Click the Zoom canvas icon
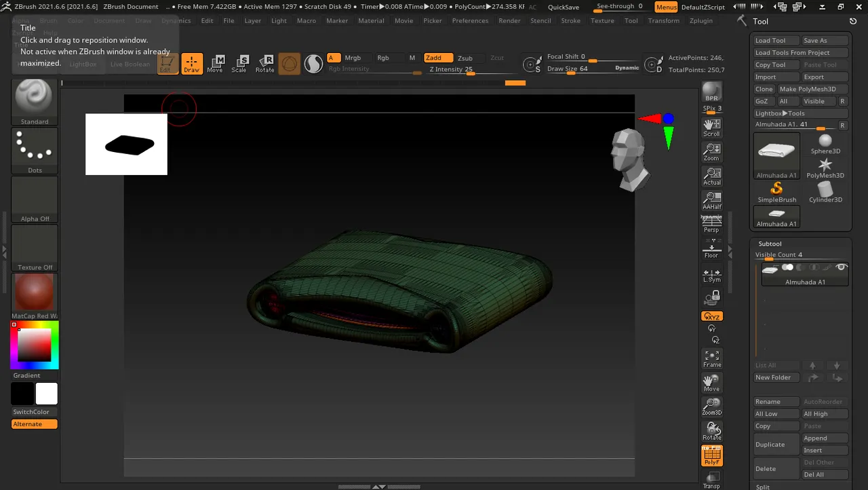 coord(711,151)
